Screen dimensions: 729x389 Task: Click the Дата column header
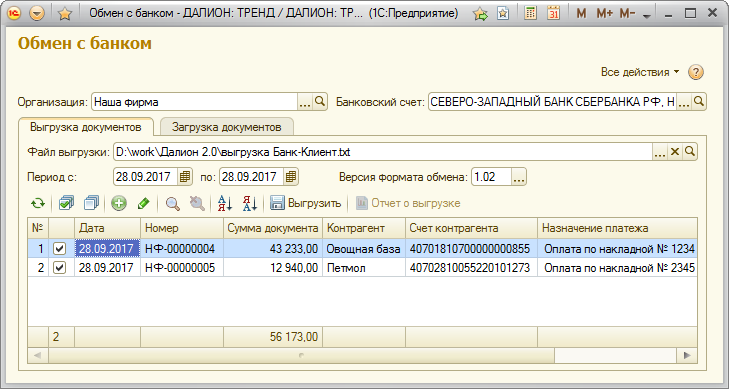107,228
